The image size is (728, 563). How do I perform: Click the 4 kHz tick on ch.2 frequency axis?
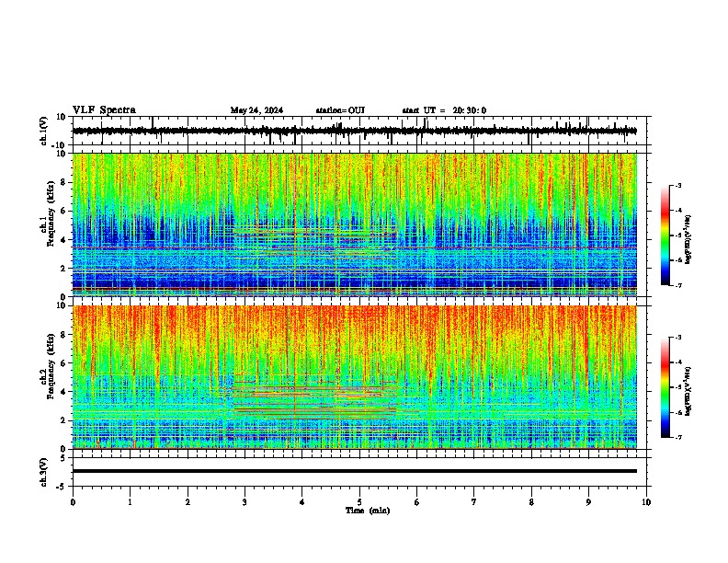(x=63, y=392)
